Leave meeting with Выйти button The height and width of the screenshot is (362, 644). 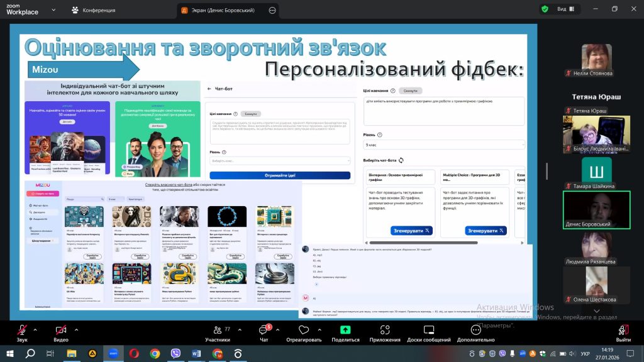[x=623, y=332]
